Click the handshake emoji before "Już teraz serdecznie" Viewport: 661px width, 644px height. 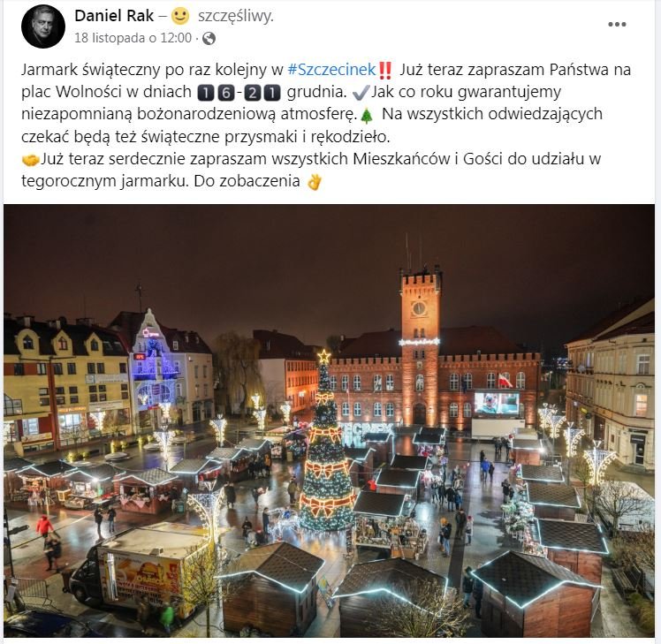tap(30, 160)
